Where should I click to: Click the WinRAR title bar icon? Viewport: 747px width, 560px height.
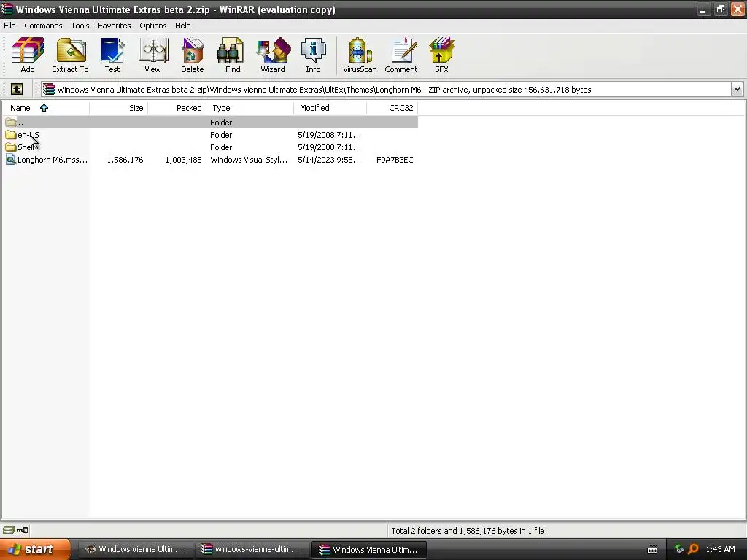coord(7,9)
